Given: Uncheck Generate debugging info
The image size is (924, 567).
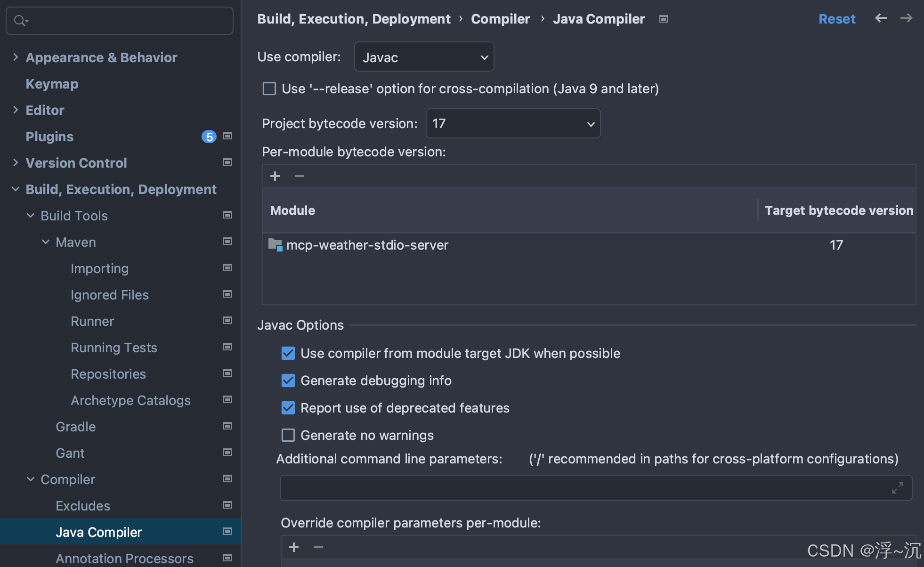Looking at the screenshot, I should pos(288,381).
